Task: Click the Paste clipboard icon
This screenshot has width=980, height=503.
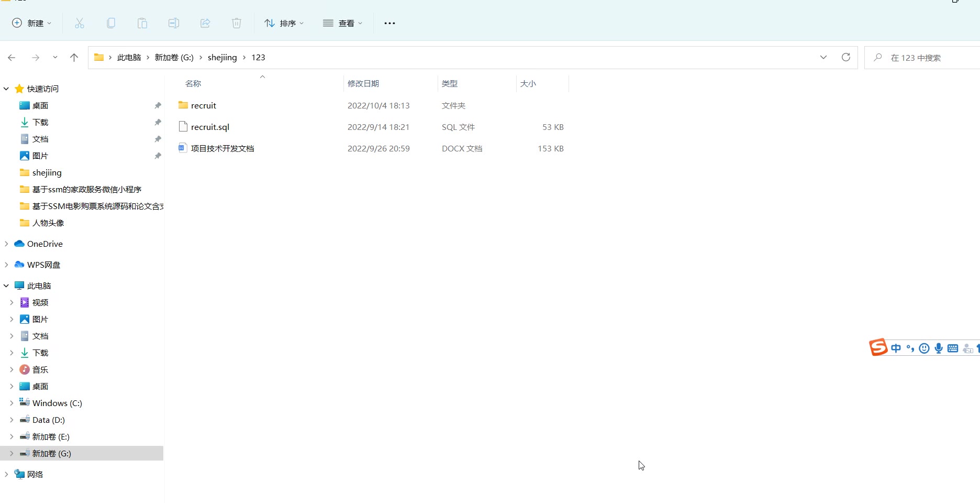Action: point(142,23)
